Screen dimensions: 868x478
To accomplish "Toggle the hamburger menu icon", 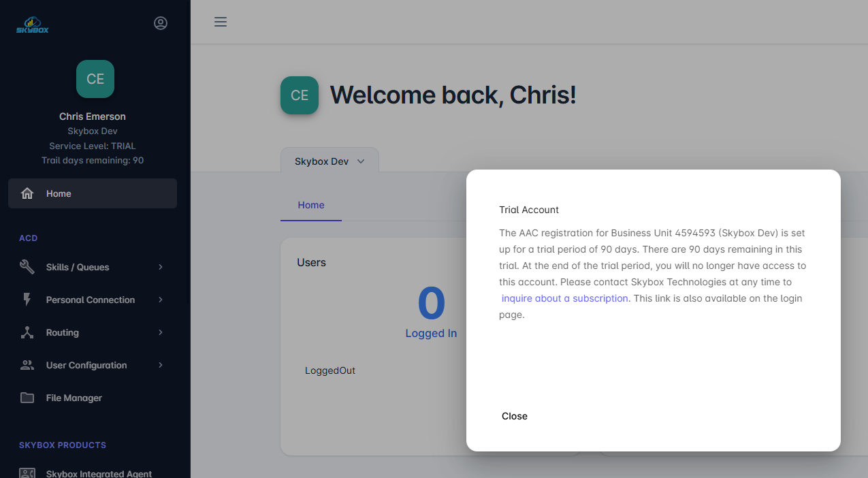I will tap(221, 22).
